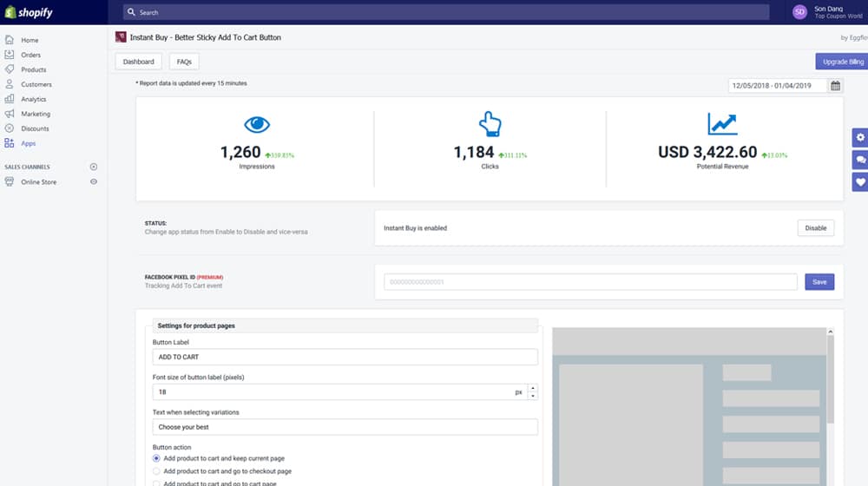
Task: Click the search magnifier icon
Action: point(131,11)
